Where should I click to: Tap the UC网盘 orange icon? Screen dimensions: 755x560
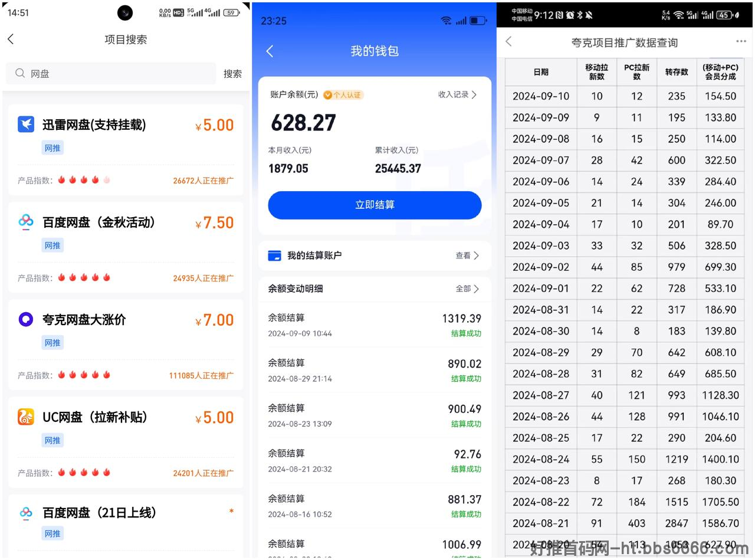click(x=26, y=417)
